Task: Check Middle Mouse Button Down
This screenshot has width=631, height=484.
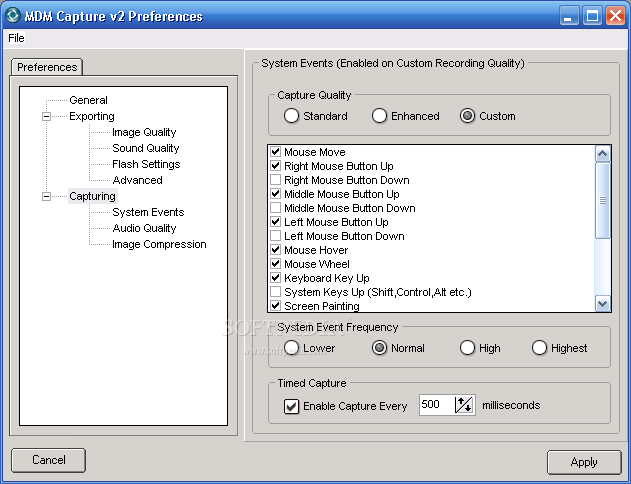Action: point(275,208)
